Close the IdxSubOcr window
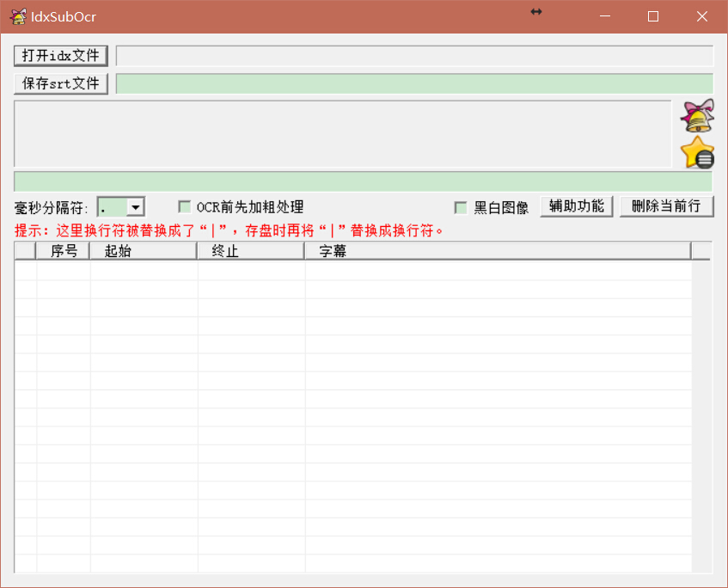 702,16
